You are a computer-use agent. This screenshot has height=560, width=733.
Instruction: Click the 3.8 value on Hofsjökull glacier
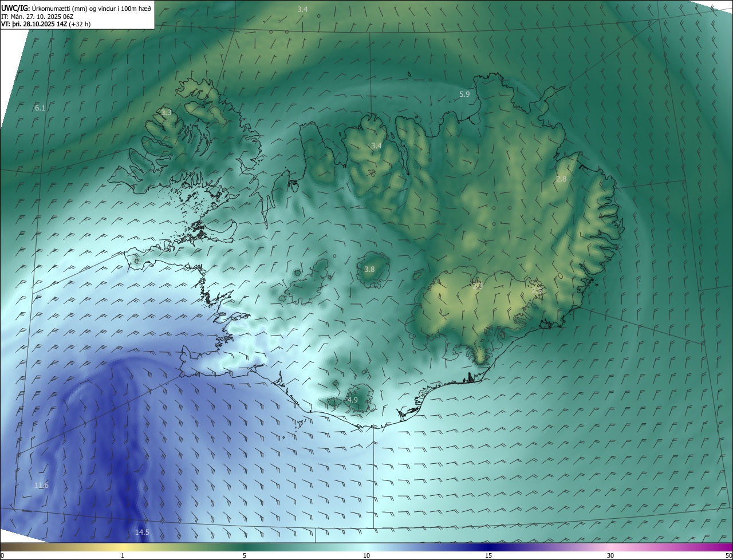pyautogui.click(x=369, y=269)
